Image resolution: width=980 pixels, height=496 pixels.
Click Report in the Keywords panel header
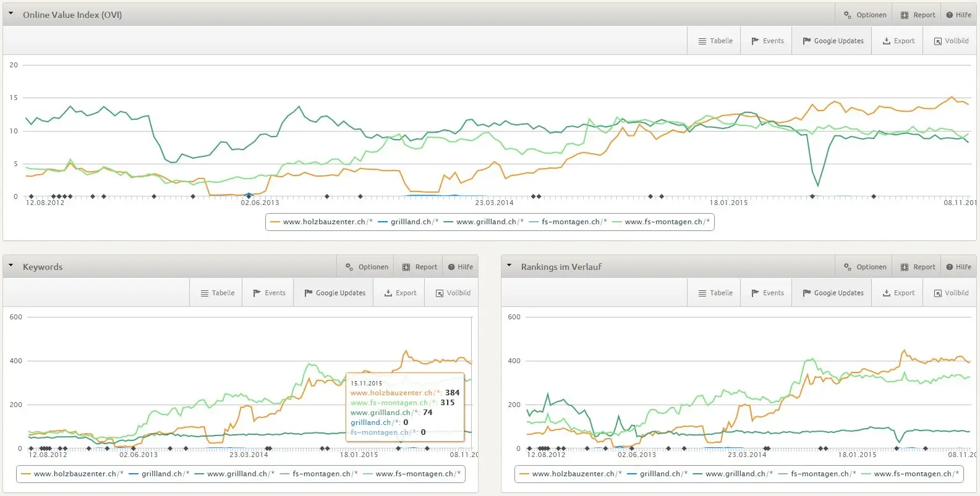pyautogui.click(x=420, y=267)
